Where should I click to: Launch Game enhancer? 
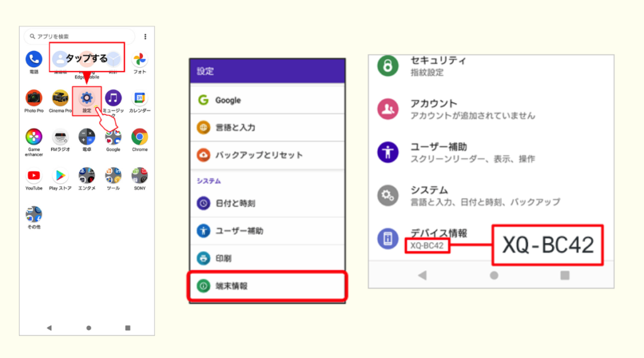34,138
